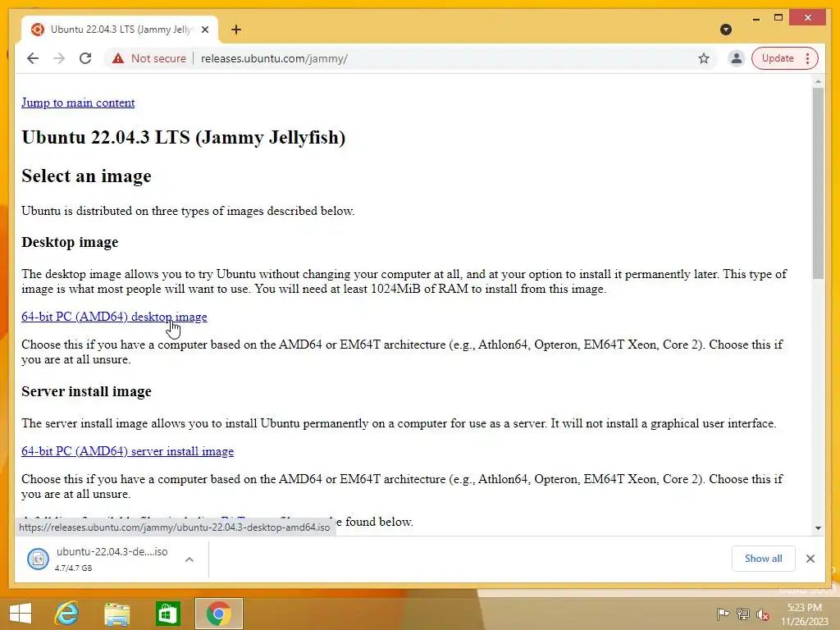Reload the Ubuntu releases page

85,58
